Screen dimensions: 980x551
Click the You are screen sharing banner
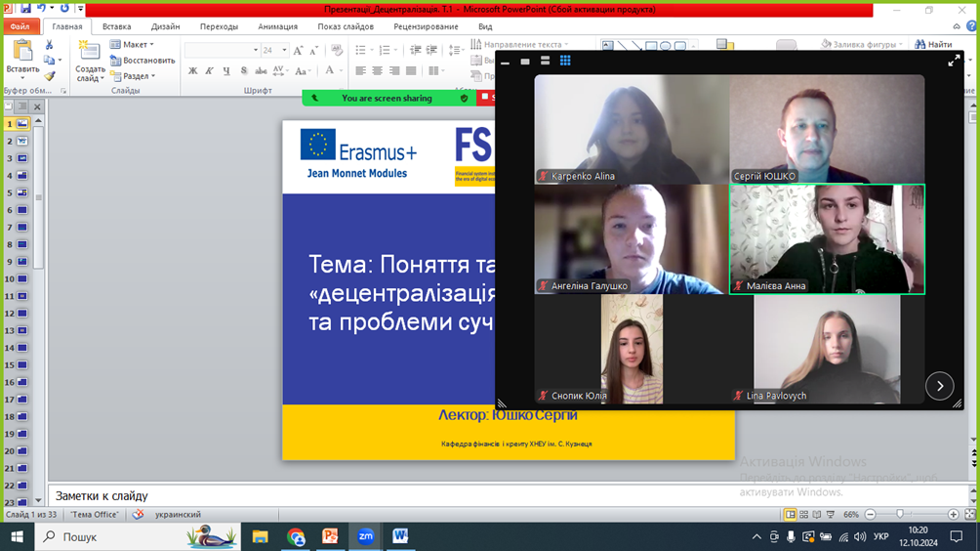tap(387, 99)
